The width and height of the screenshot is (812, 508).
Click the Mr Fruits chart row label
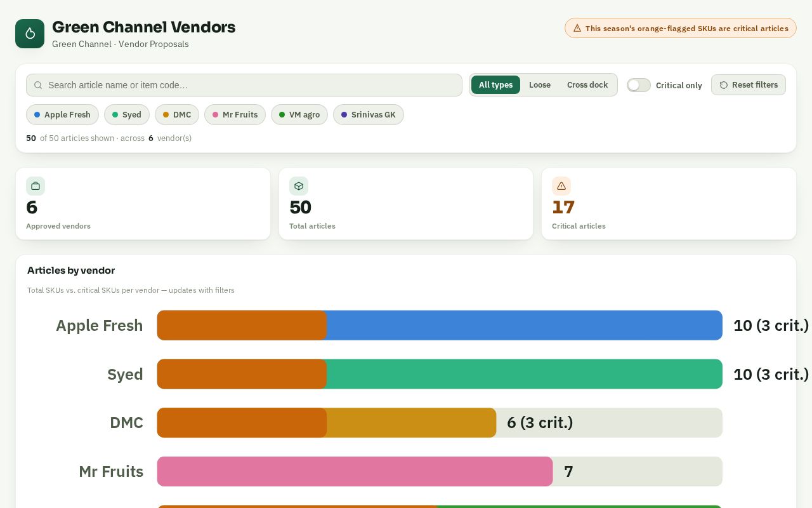coord(111,472)
